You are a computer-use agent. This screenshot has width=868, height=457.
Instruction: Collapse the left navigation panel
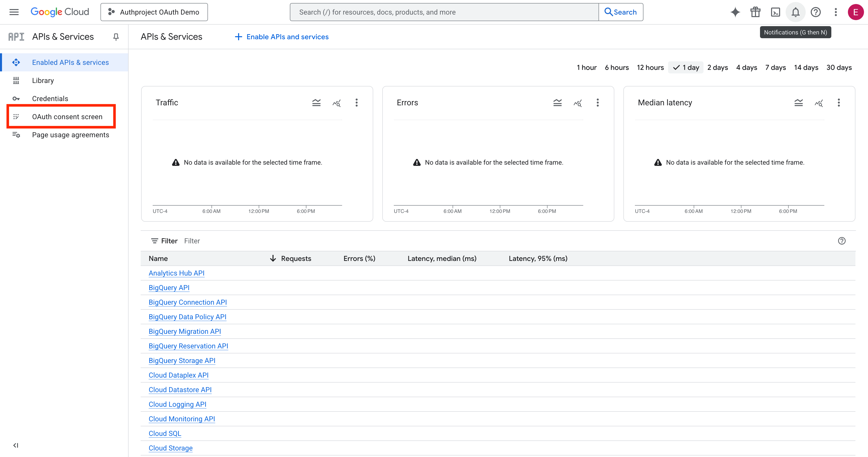point(16,445)
